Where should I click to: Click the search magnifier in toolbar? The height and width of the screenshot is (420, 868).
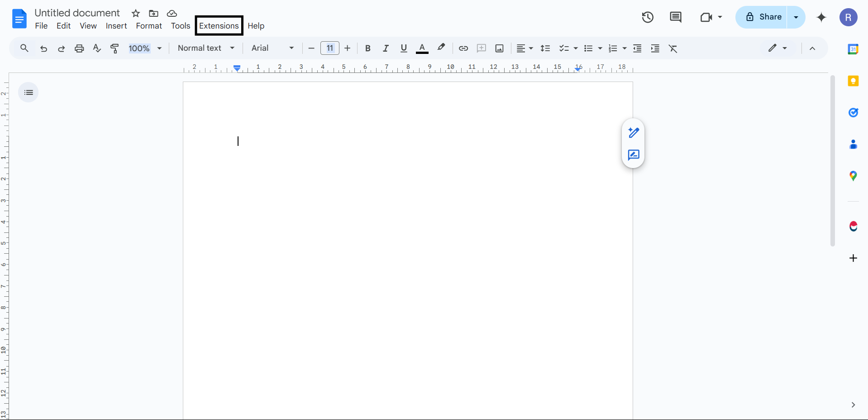(x=24, y=48)
